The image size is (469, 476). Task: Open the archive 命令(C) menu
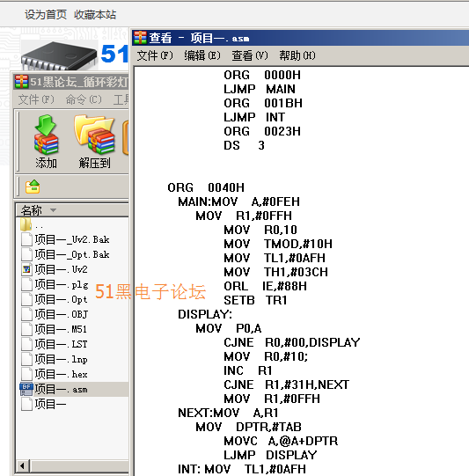tap(84, 99)
